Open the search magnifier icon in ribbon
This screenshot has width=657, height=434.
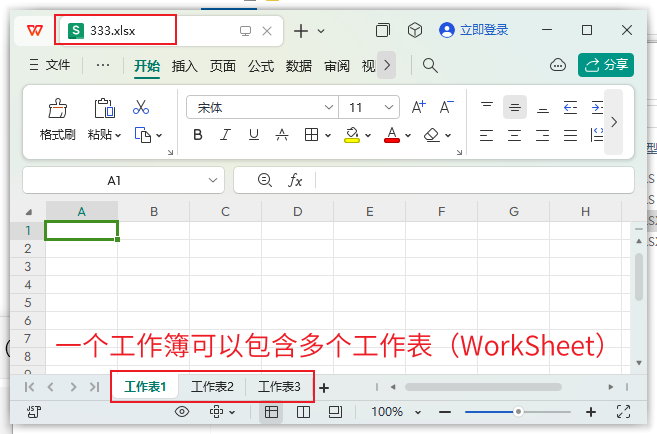pyautogui.click(x=430, y=65)
